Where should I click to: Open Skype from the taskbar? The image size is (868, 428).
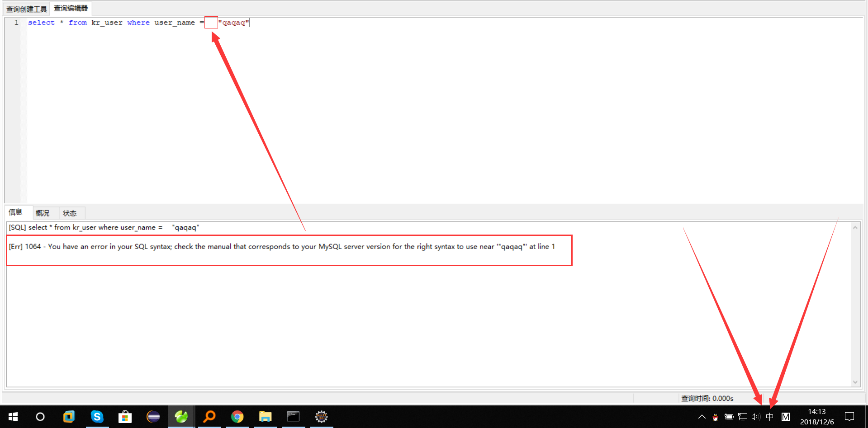(x=97, y=416)
